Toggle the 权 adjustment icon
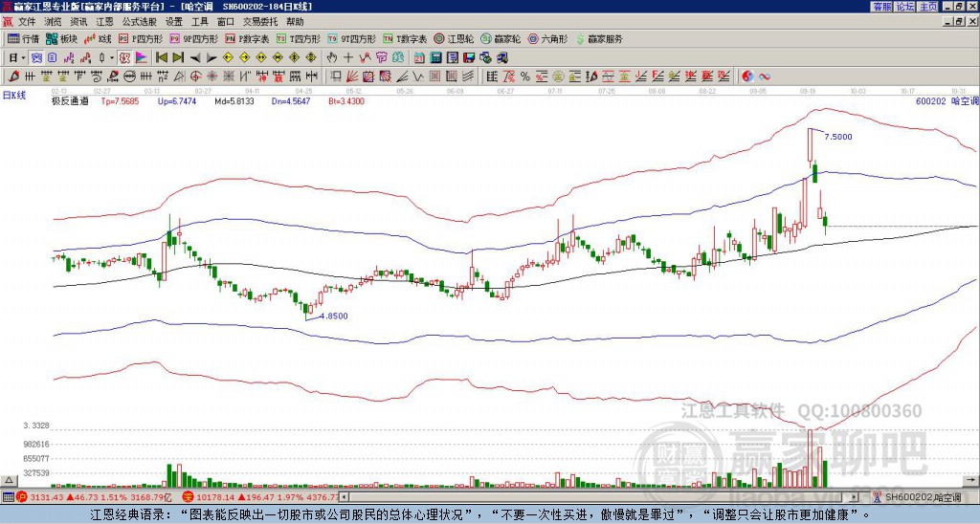 click(x=124, y=58)
